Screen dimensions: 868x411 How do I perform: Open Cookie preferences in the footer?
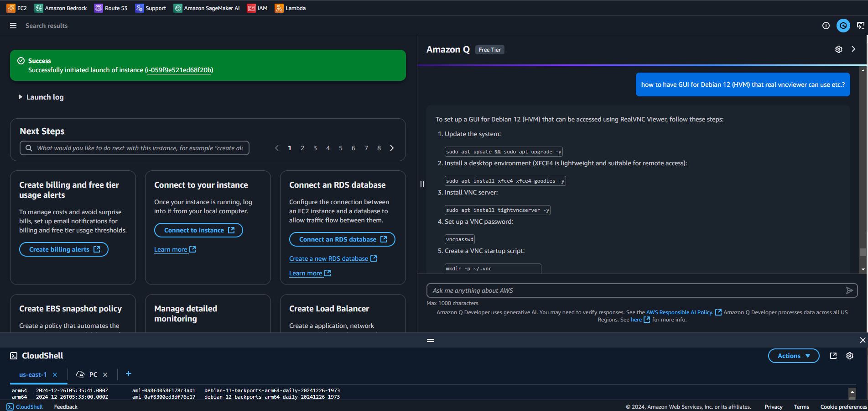844,407
